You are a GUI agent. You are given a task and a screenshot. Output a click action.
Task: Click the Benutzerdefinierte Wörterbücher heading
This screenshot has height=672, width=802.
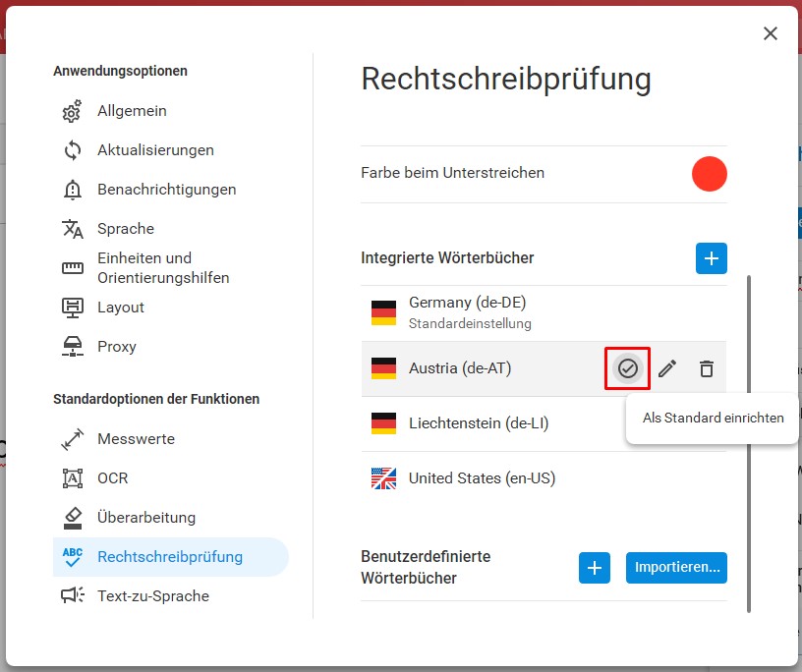[x=426, y=567]
